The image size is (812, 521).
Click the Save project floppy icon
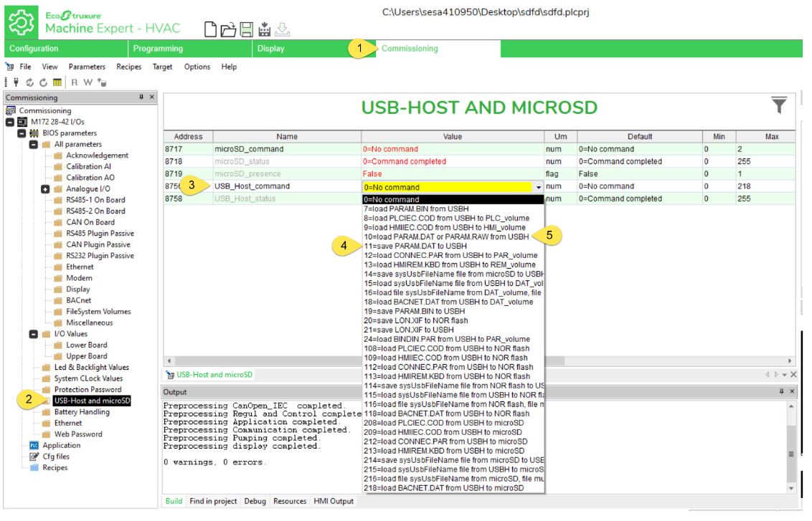[x=247, y=29]
